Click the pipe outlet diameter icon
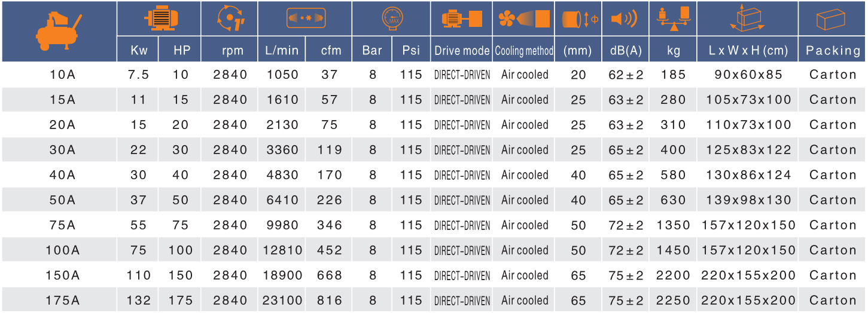Viewport: 868px width, 313px height. coord(578,19)
